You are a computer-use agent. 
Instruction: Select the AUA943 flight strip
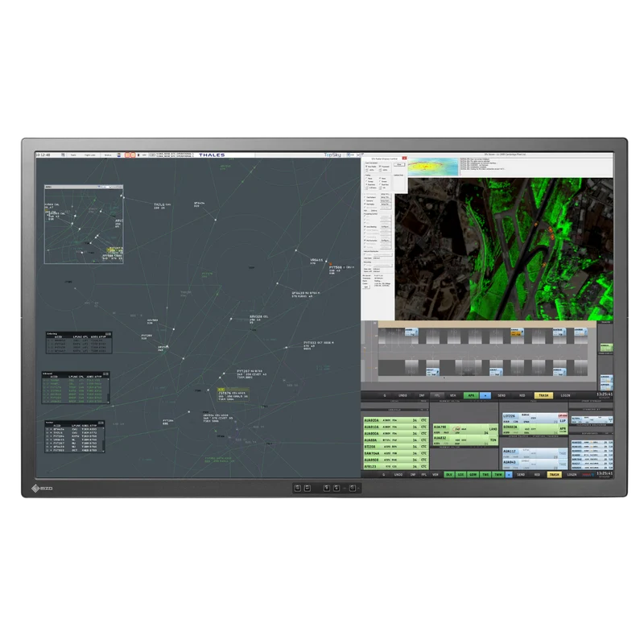coord(535,464)
